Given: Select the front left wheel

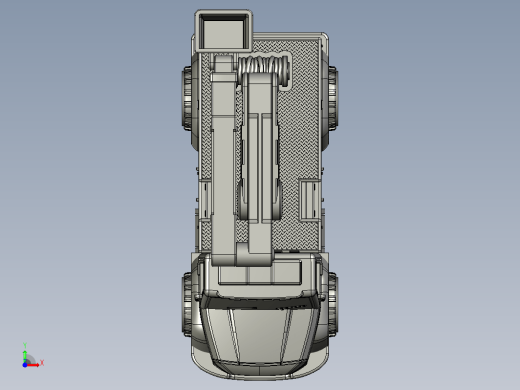Looking at the screenshot, I should 187,304.
